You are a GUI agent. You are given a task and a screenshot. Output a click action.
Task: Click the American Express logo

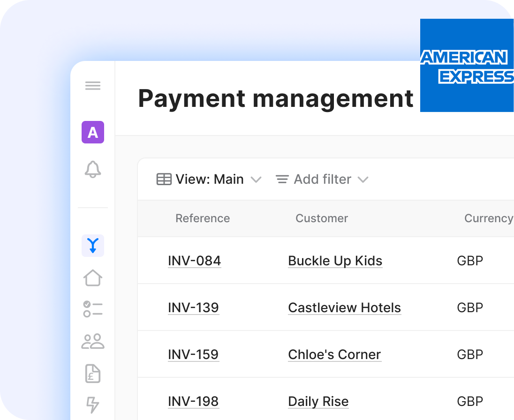(466, 66)
